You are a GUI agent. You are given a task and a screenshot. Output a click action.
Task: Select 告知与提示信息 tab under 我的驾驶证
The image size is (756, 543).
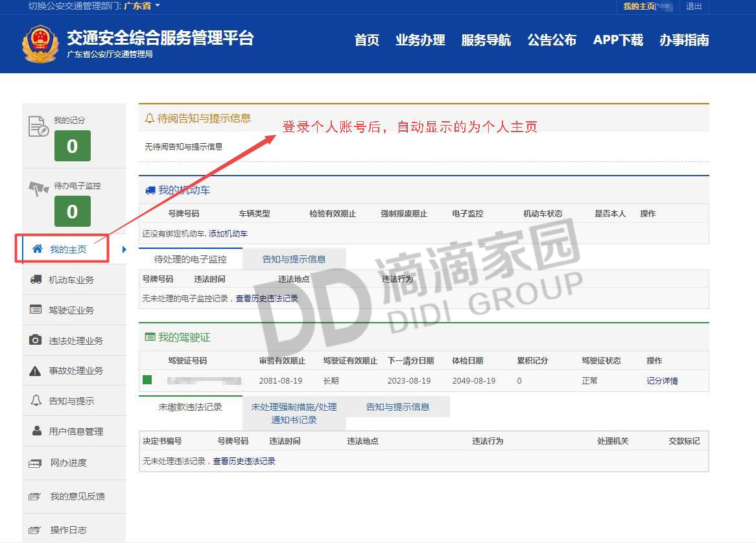pos(397,407)
